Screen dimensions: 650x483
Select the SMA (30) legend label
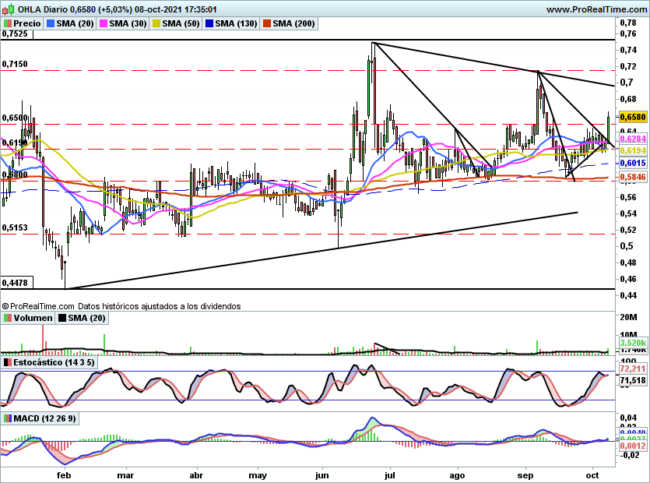point(128,24)
